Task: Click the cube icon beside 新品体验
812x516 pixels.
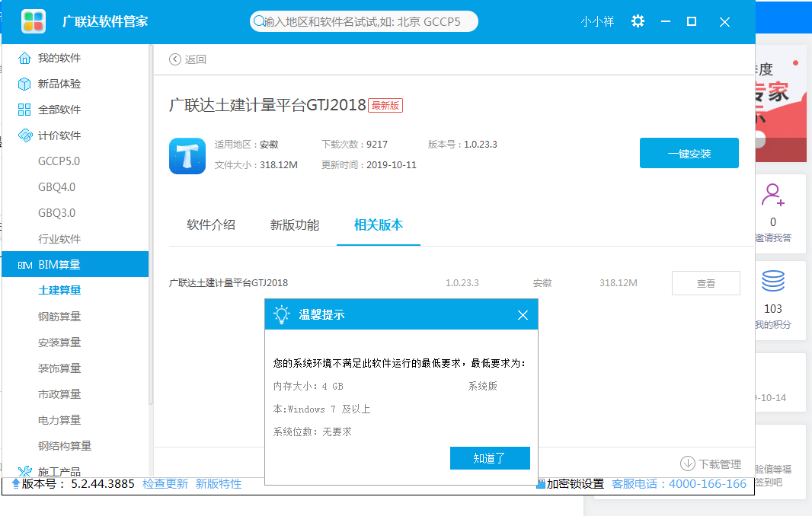Action: pos(24,83)
